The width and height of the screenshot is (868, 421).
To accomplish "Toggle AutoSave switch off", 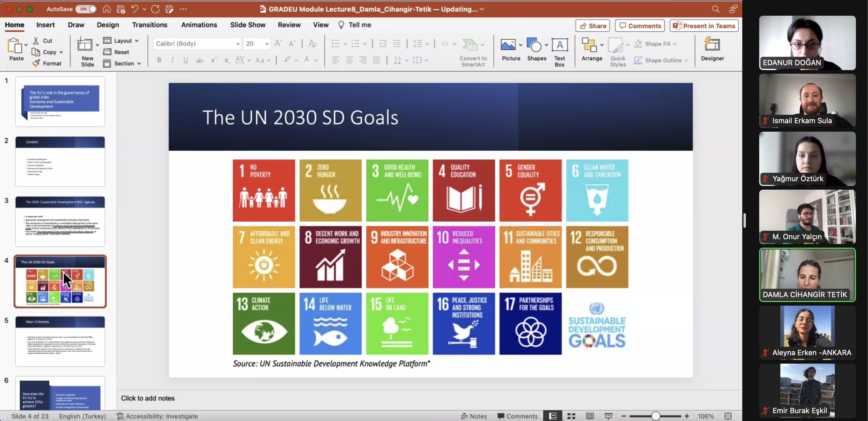I will pos(86,9).
